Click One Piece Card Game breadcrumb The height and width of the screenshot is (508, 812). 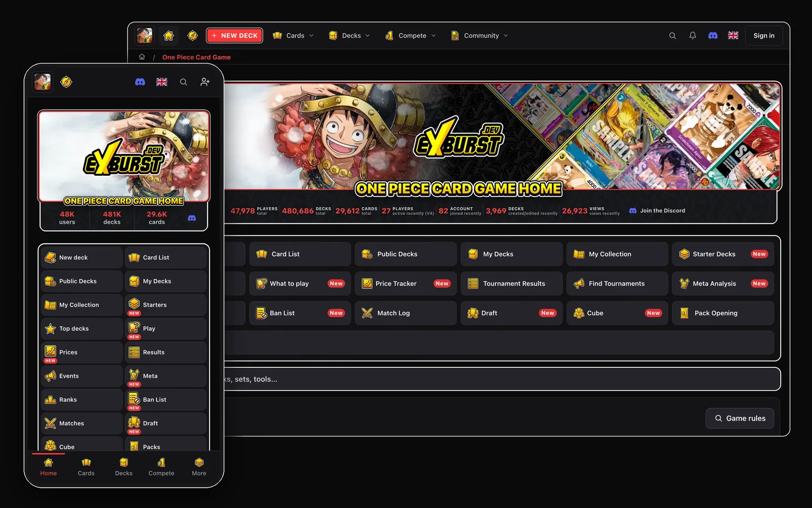pyautogui.click(x=196, y=57)
